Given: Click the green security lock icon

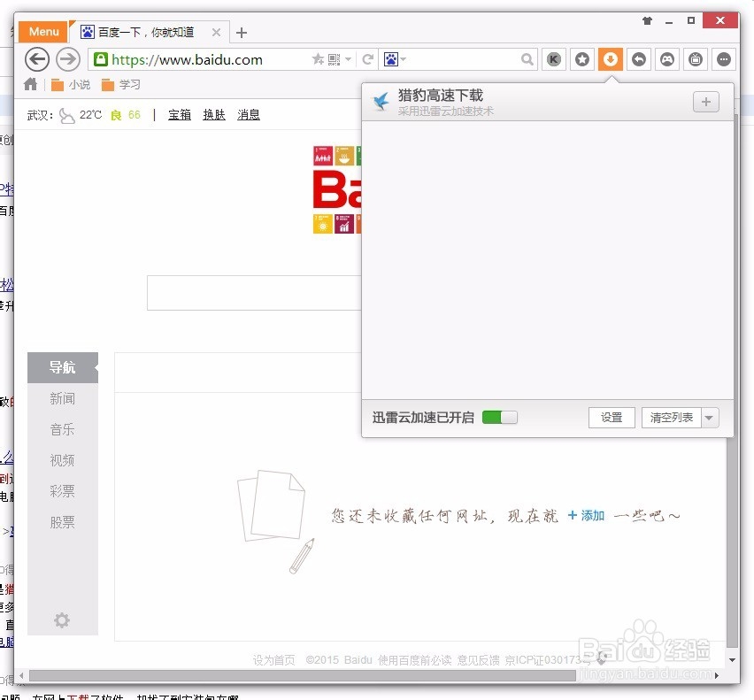Looking at the screenshot, I should (101, 59).
